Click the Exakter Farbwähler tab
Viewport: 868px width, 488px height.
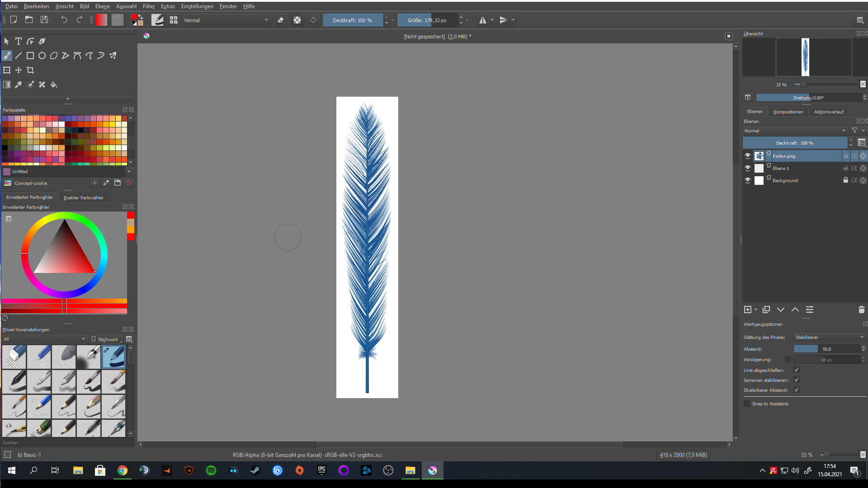(83, 197)
